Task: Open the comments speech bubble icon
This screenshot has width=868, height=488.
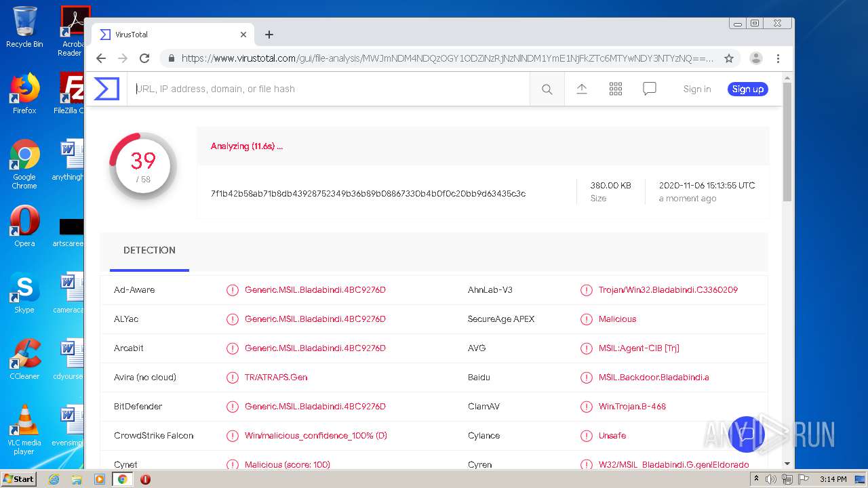Action: click(650, 89)
